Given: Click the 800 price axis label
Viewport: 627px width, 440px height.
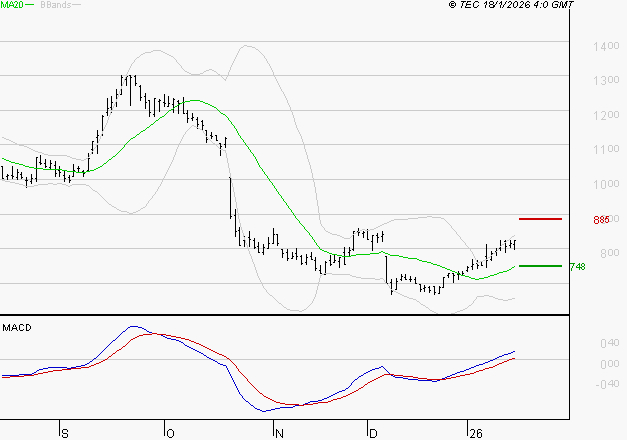Looking at the screenshot, I should coord(609,253).
